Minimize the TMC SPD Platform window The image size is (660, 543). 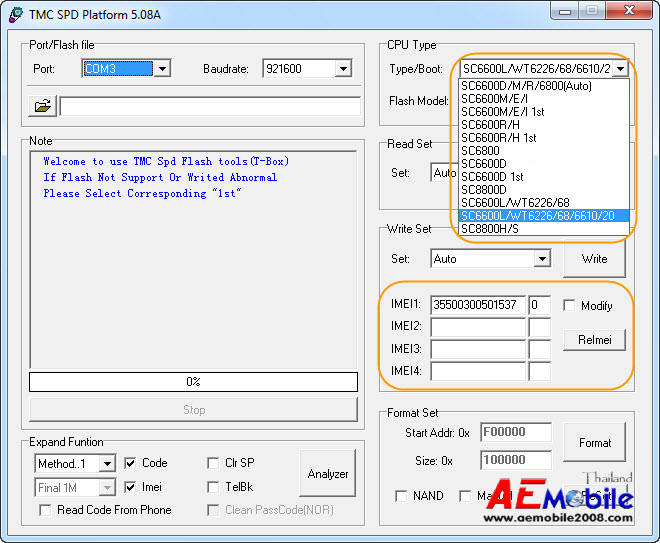(564, 11)
